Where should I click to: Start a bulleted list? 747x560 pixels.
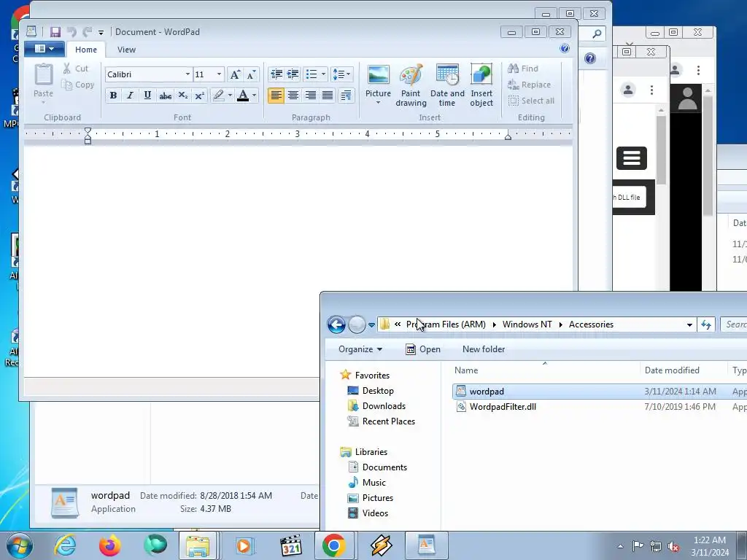311,74
